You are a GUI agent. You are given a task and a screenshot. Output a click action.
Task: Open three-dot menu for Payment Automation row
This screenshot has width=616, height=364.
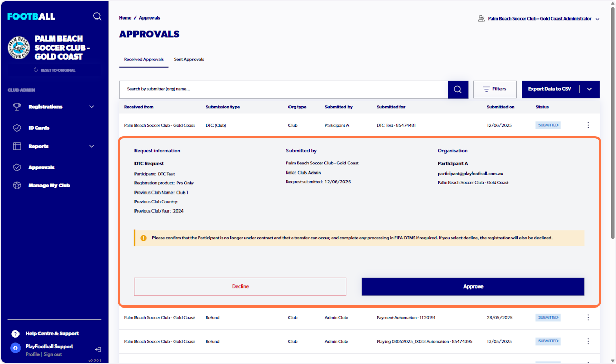point(588,318)
